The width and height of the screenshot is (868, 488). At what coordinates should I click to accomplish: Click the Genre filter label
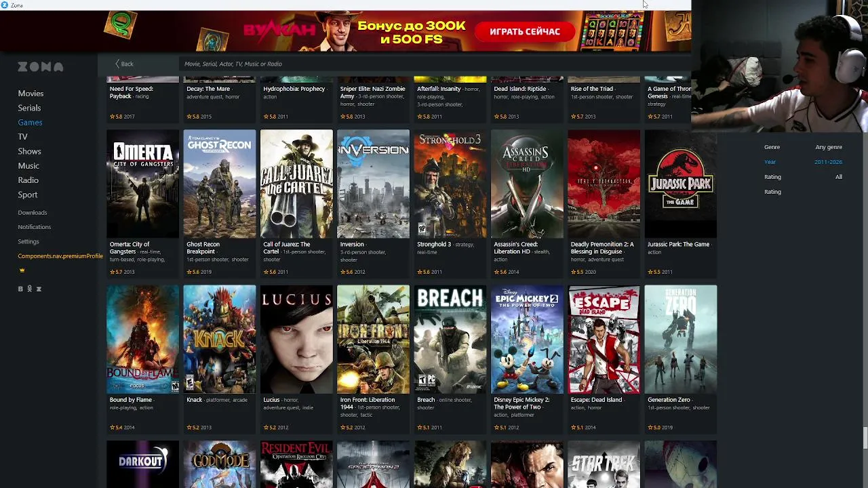point(772,147)
